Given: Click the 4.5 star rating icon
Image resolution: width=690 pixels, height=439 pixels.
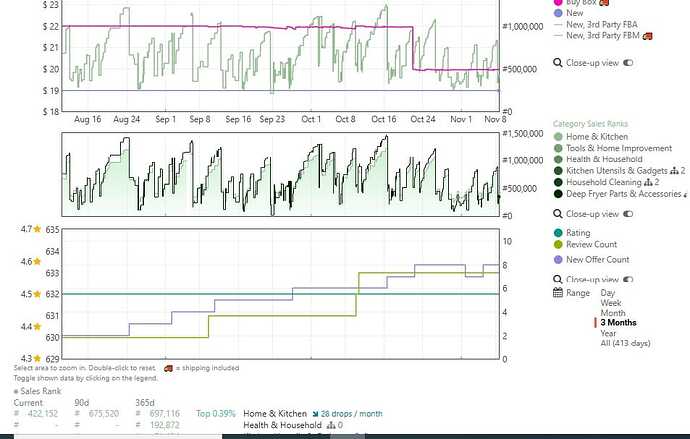Looking at the screenshot, I should 37,294.
